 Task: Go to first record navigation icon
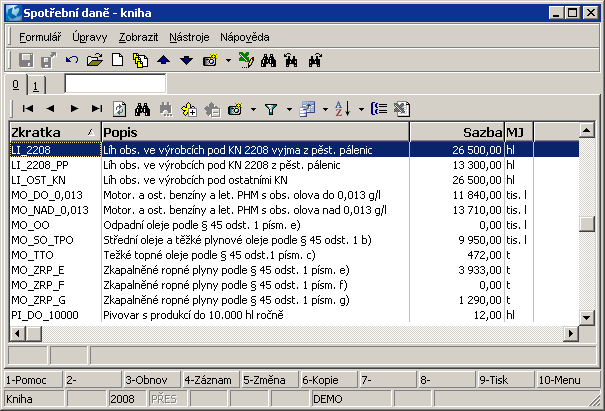click(x=28, y=109)
